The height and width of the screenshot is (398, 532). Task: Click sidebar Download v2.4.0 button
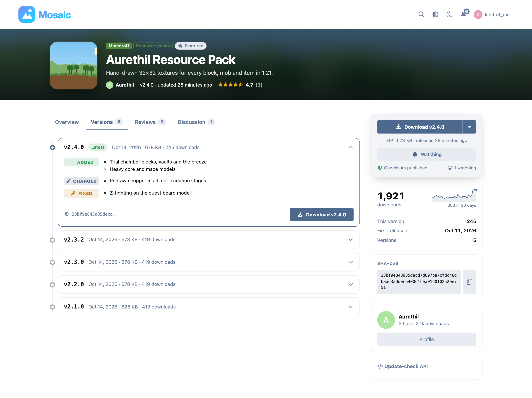click(420, 127)
